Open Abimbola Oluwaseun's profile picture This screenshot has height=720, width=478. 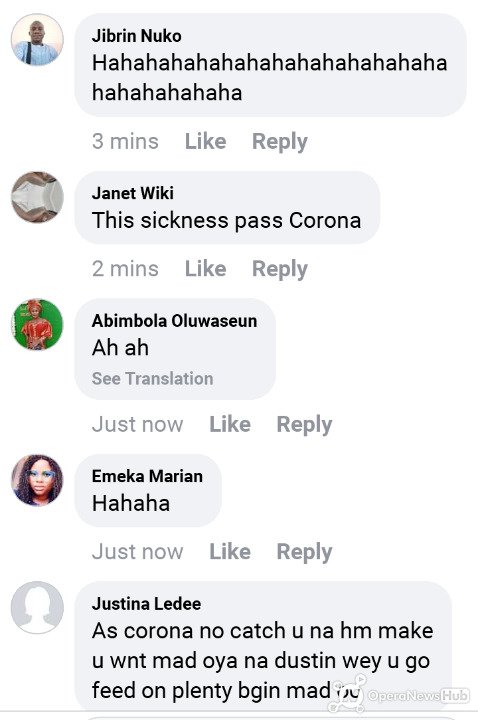point(37,325)
